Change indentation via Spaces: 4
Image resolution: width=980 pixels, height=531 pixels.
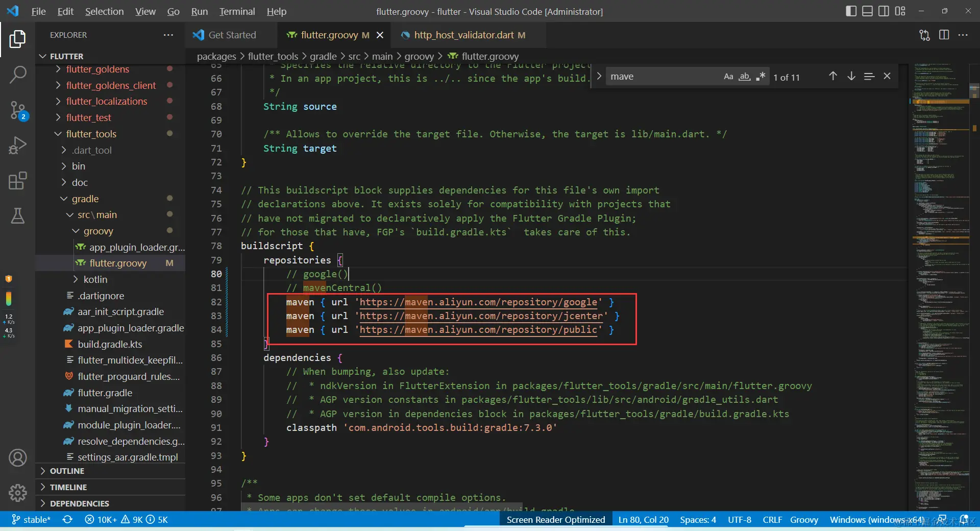pyautogui.click(x=698, y=520)
